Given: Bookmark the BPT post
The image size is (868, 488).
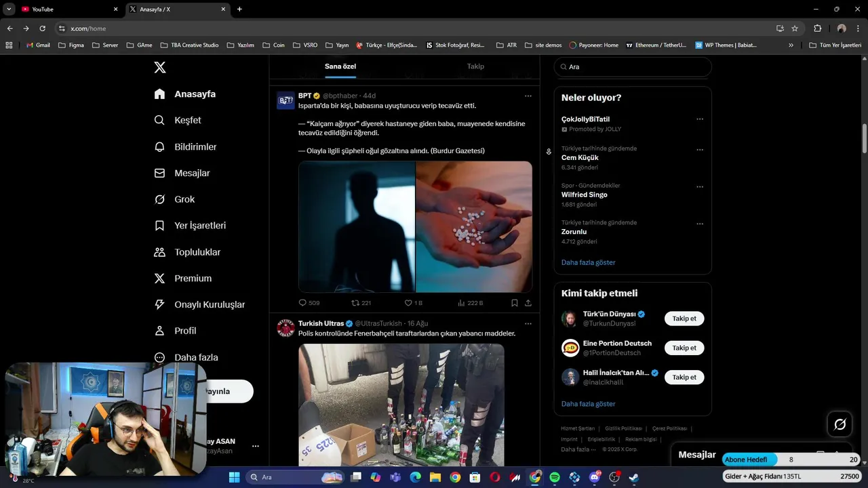Looking at the screenshot, I should pos(515,303).
